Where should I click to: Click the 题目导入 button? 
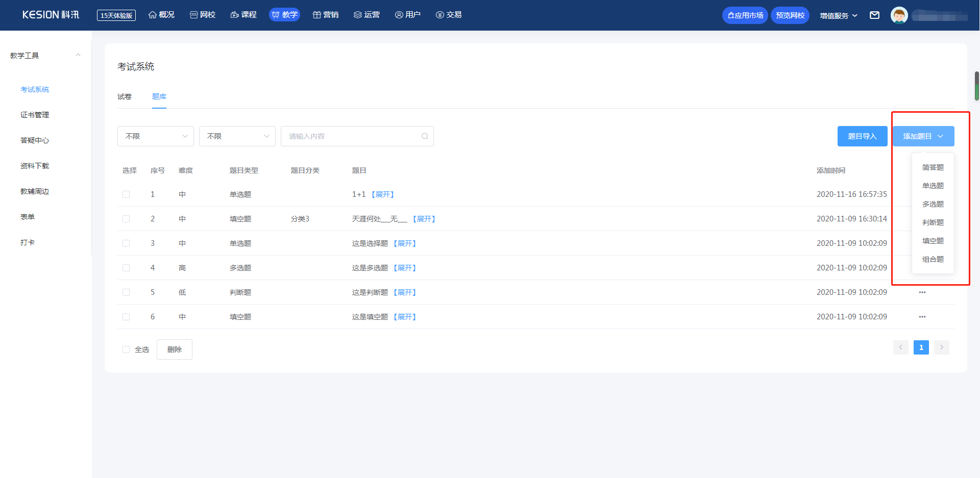point(863,136)
